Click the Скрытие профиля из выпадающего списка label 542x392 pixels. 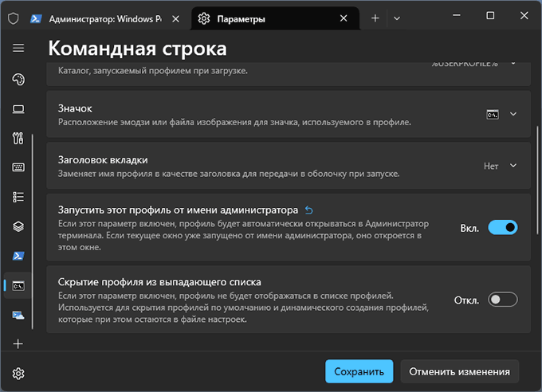coord(159,282)
